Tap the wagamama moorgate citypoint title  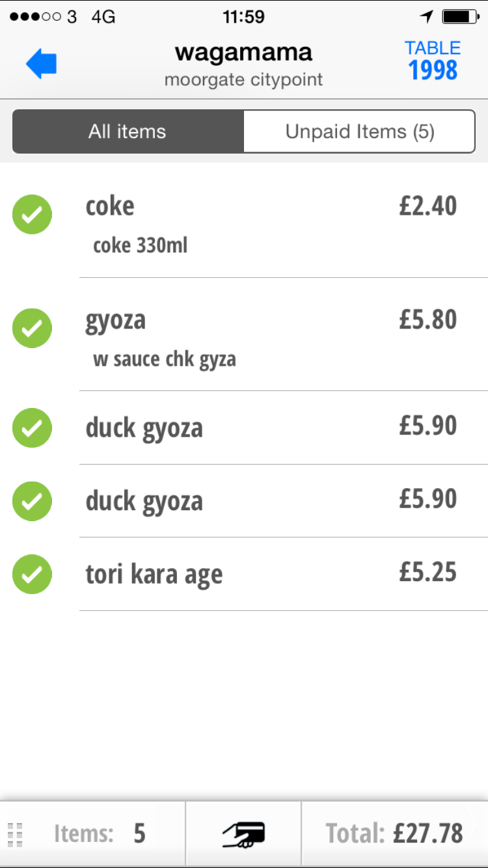pos(243,64)
